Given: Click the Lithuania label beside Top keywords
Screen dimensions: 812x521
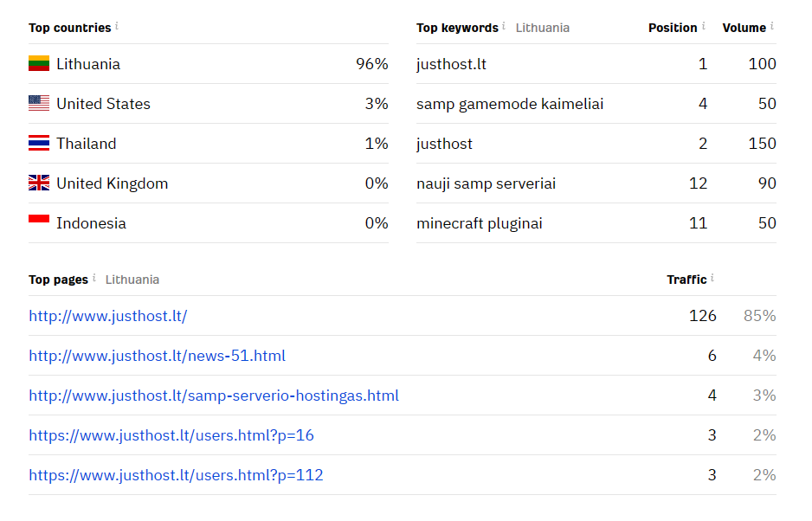Looking at the screenshot, I should coord(543,28).
